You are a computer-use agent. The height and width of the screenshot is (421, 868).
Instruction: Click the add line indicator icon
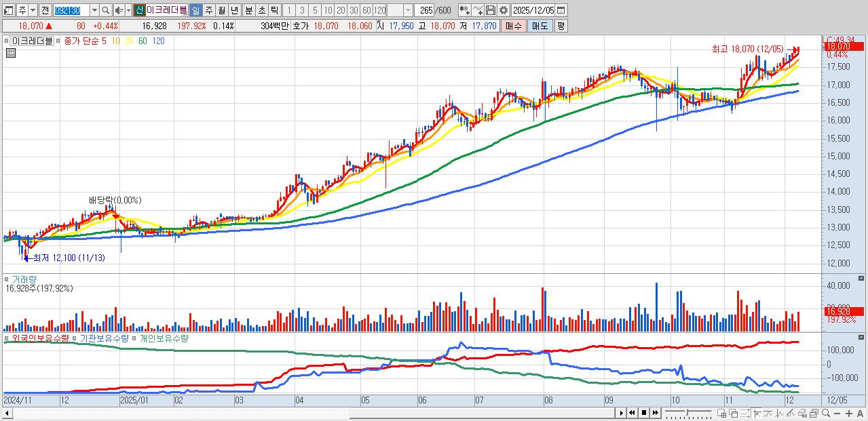478,10
